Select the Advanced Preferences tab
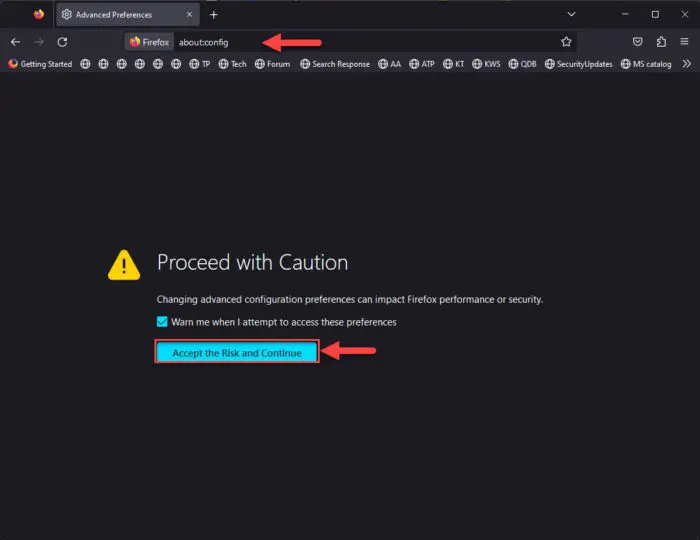This screenshot has height=540, width=700. pyautogui.click(x=127, y=15)
